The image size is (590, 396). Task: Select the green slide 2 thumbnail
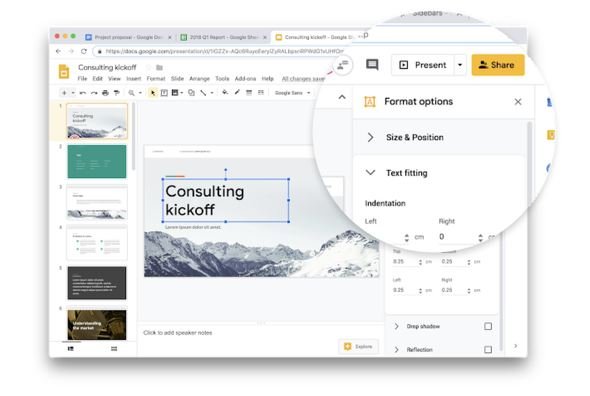coord(97,161)
